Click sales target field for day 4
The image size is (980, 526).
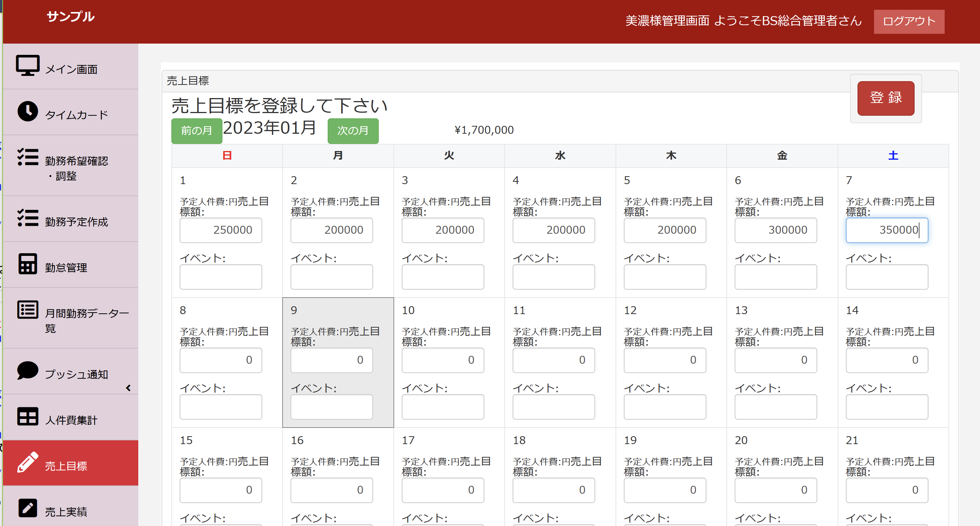point(554,230)
